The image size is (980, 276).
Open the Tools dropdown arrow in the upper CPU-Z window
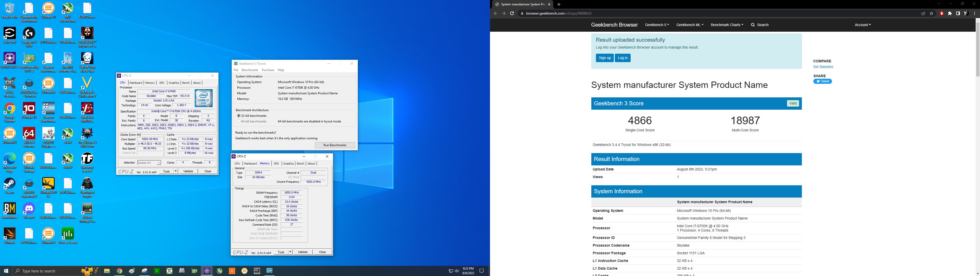[x=176, y=171]
